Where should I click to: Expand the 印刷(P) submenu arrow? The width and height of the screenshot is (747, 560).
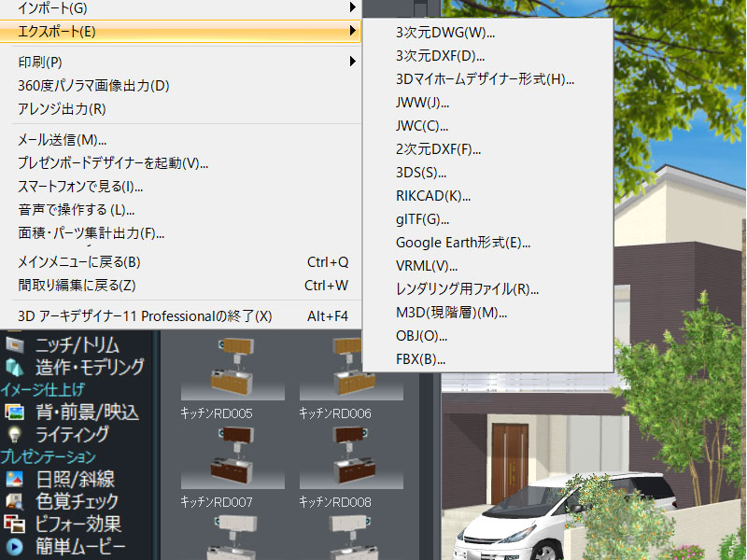352,62
